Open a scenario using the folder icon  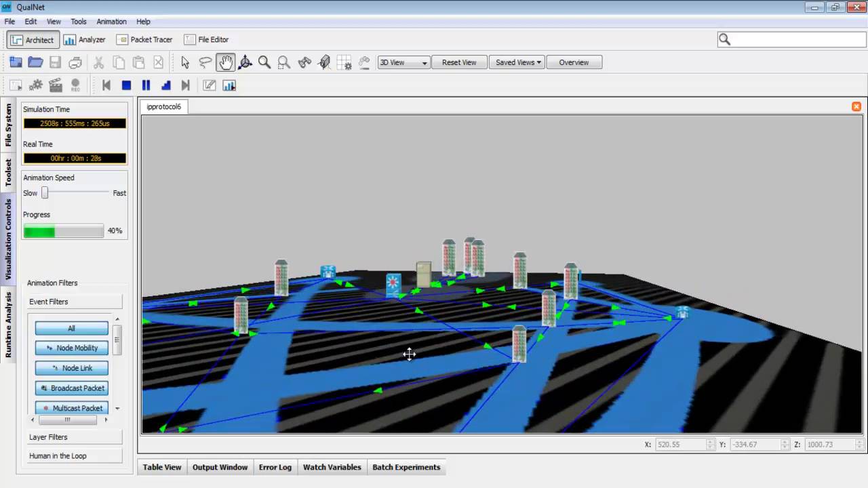coord(35,62)
